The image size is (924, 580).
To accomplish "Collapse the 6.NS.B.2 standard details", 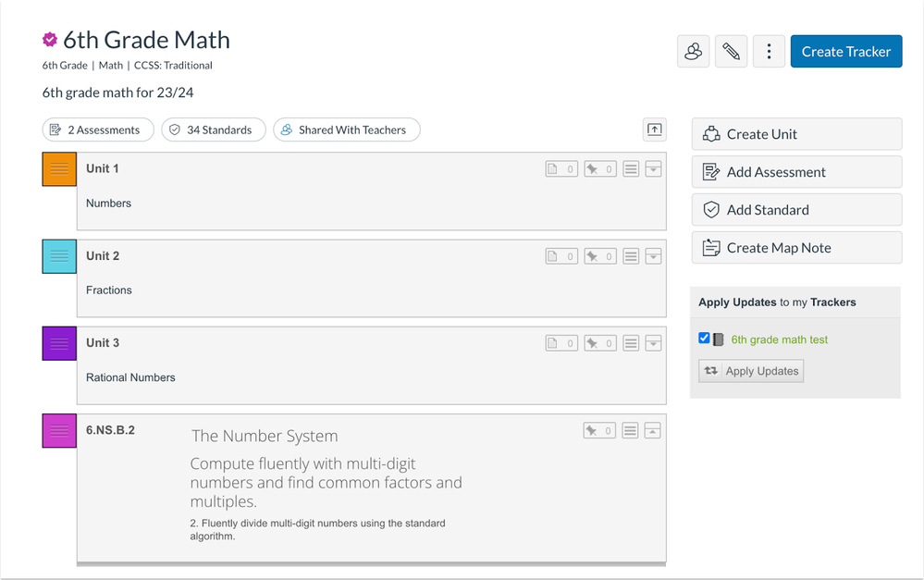I will [x=653, y=430].
